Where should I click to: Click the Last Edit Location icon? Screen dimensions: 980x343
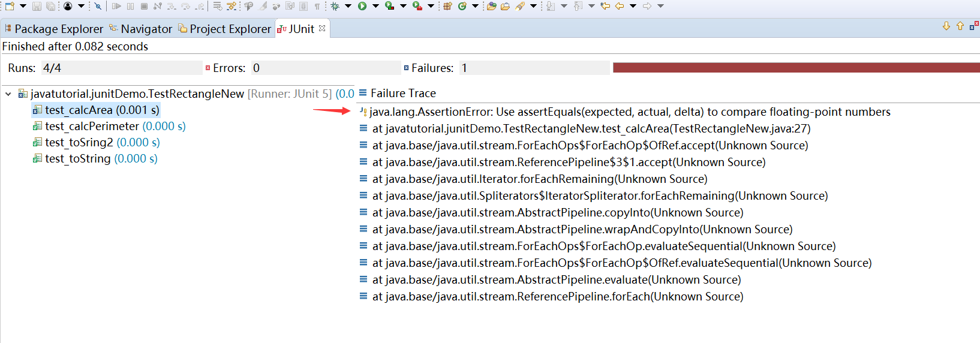pos(605,6)
